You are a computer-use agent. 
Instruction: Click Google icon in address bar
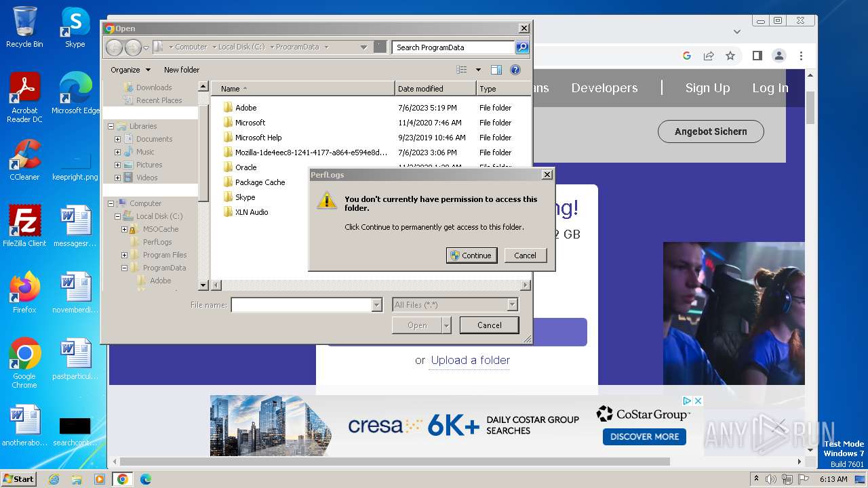click(687, 56)
